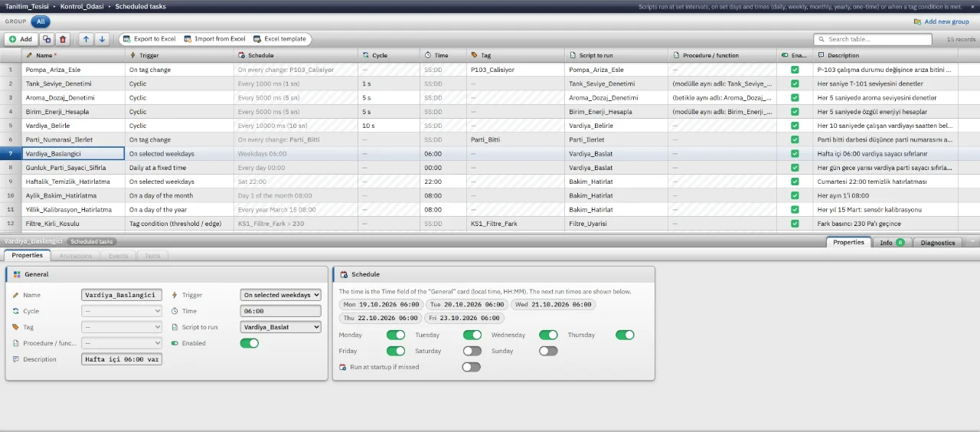Click the duplicate row icon in toolbar

(47, 39)
